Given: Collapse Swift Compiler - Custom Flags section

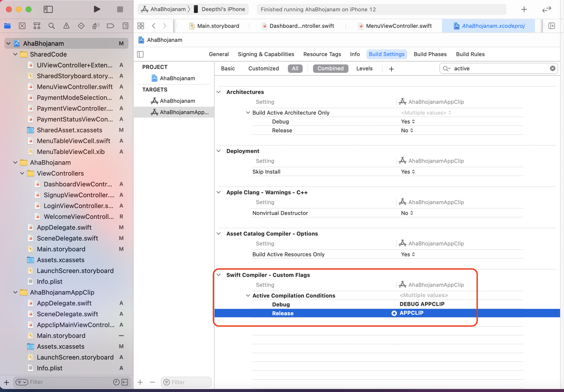Looking at the screenshot, I should tap(219, 275).
